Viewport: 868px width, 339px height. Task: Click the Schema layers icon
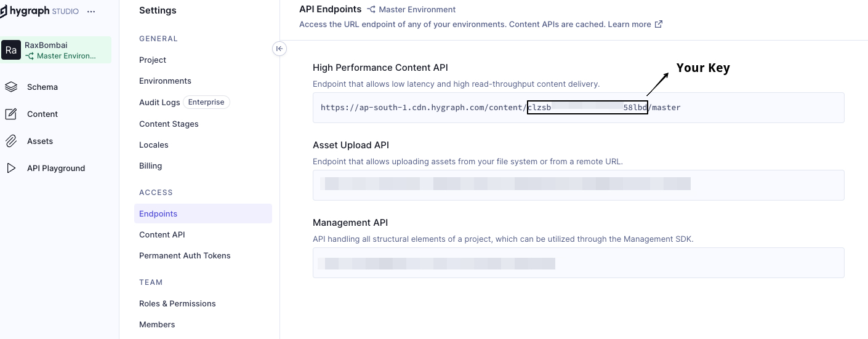tap(11, 87)
